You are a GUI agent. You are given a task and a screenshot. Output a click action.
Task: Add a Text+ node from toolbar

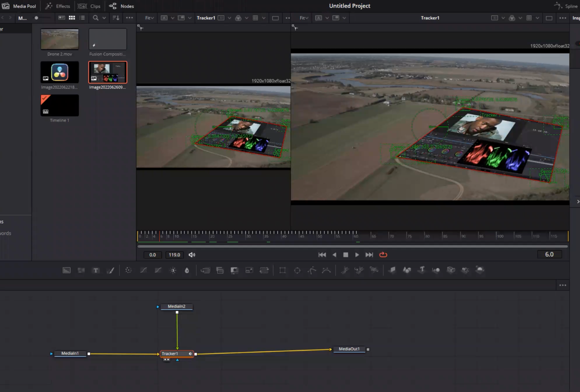(x=96, y=270)
